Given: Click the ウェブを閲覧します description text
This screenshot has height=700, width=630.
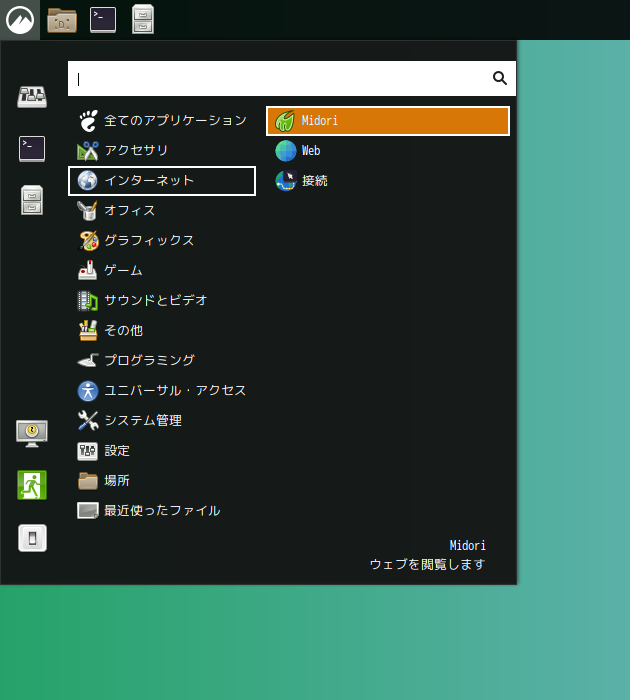Looking at the screenshot, I should tap(427, 564).
